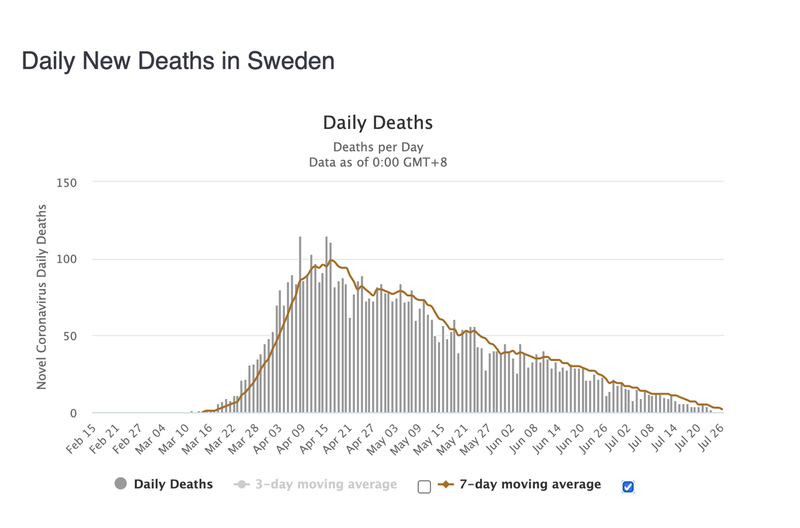Select the Jul 26 x-axis date label
Screen dimensions: 800x528
pyautogui.click(x=710, y=438)
